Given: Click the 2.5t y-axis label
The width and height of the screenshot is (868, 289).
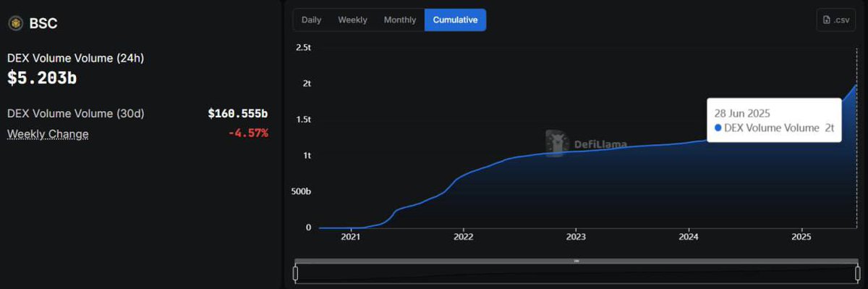Looking at the screenshot, I should click(303, 47).
